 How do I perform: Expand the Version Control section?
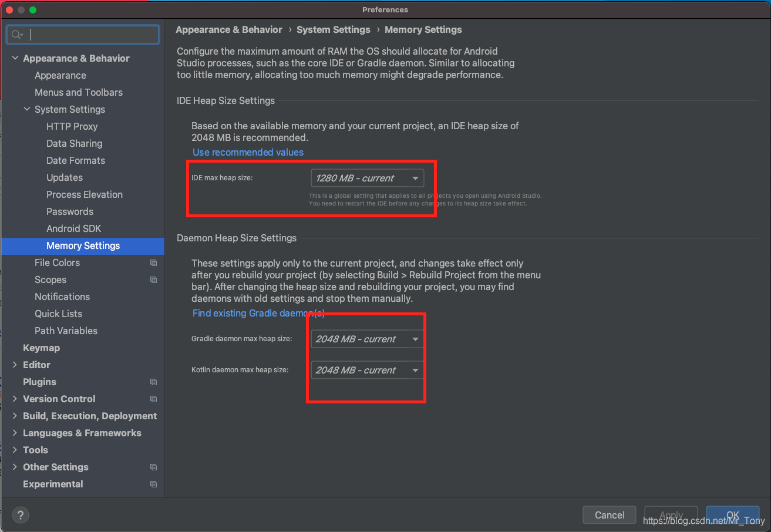click(15, 399)
